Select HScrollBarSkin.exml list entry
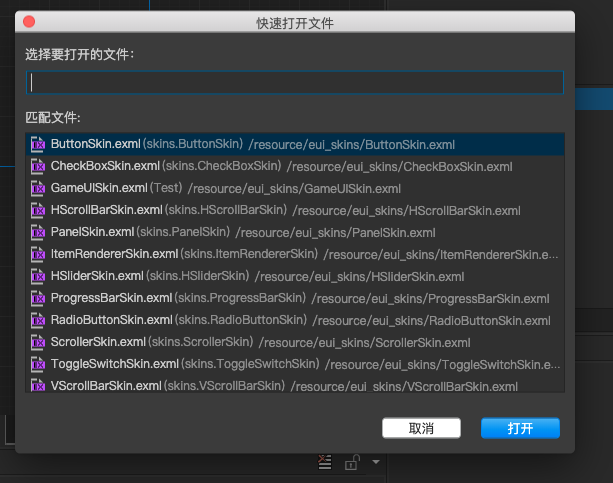 295,210
